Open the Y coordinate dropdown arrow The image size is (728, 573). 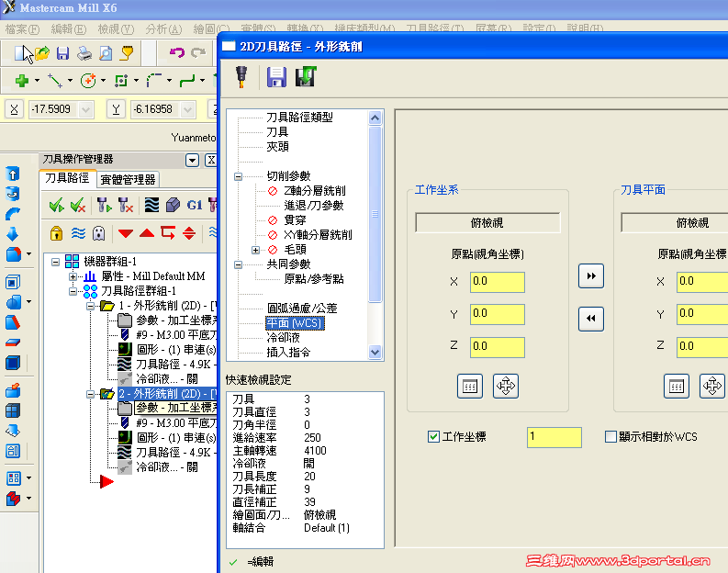[x=187, y=109]
